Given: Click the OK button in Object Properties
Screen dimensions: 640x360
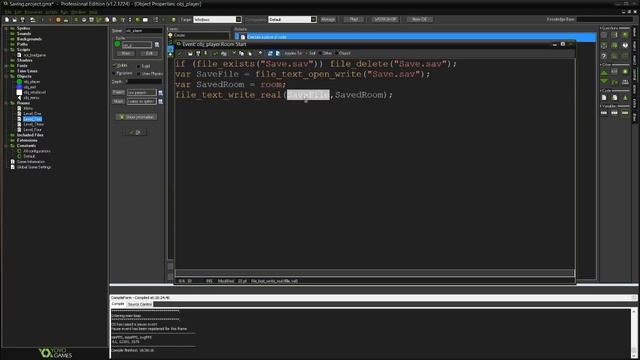Looking at the screenshot, I should 136,133.
